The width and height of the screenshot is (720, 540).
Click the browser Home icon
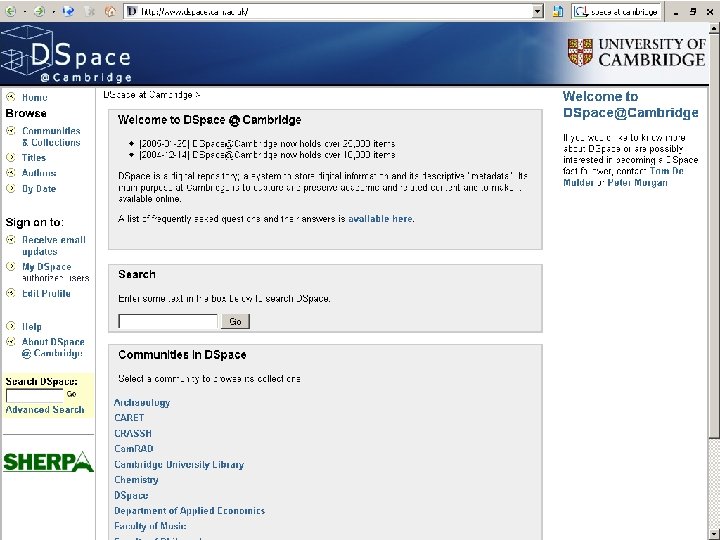click(x=110, y=11)
